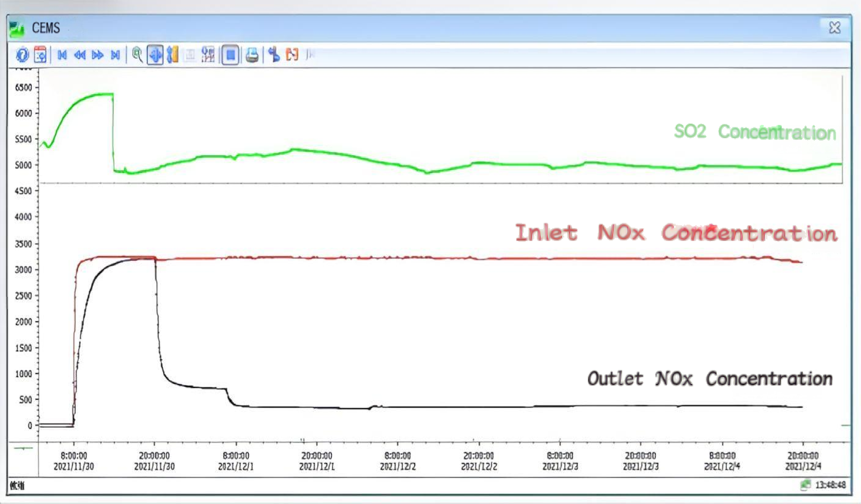861x504 pixels.
Task: Click the 8:00:00 2021/12/4 time axis label
Action: click(x=722, y=461)
